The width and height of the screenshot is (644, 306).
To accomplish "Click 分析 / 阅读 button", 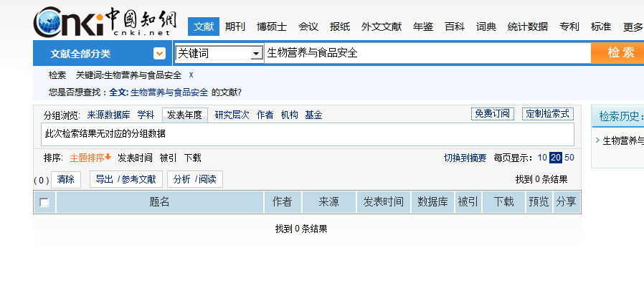I will 195,179.
